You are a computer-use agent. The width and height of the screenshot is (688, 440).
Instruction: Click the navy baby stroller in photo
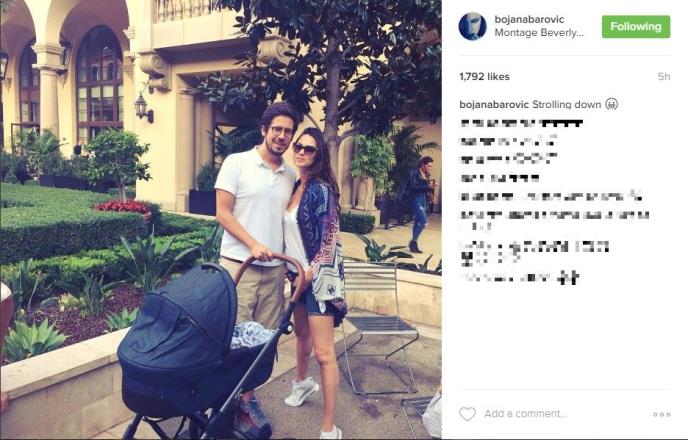(200, 347)
